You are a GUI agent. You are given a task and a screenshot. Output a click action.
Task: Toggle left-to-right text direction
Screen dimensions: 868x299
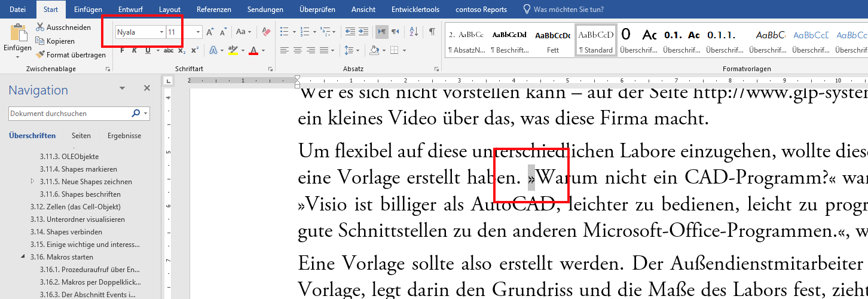click(x=381, y=32)
